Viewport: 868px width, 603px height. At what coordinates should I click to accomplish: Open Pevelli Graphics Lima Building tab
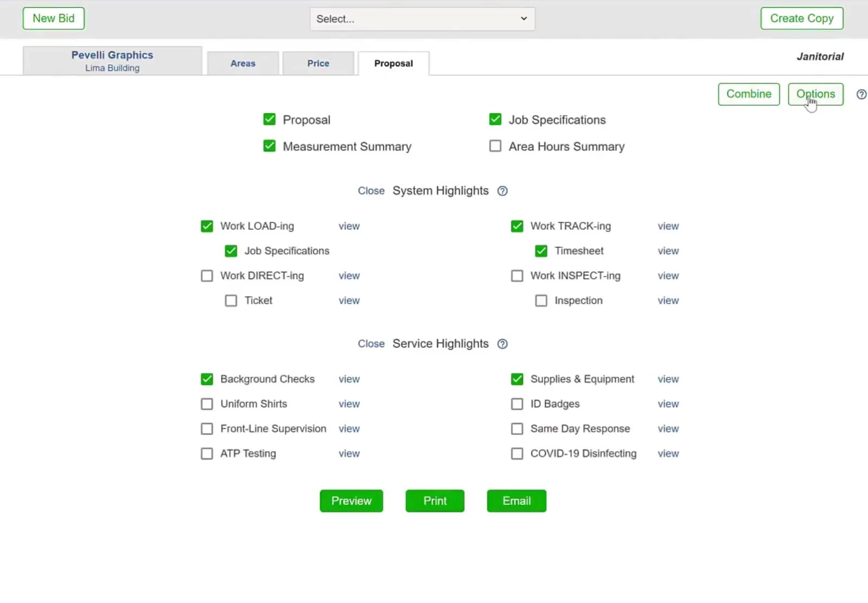pos(112,61)
